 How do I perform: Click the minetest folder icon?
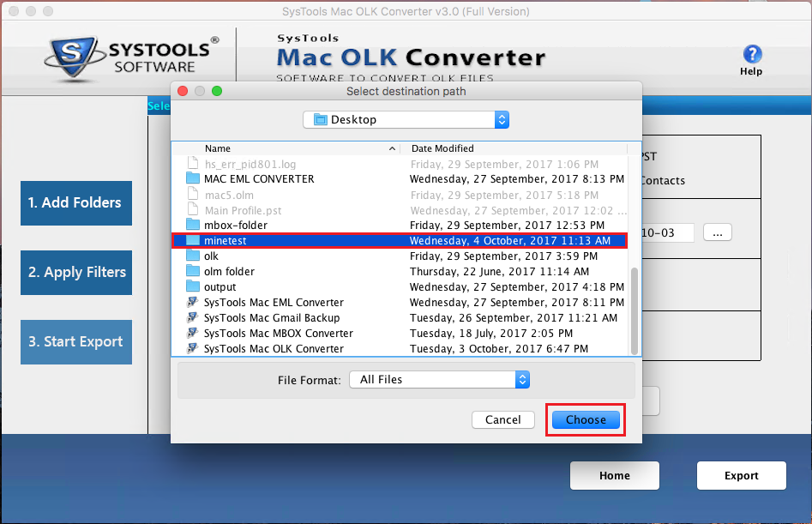193,240
